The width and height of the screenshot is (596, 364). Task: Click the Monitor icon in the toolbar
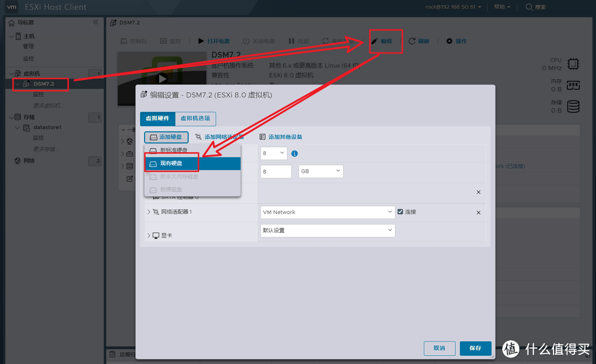[x=163, y=41]
